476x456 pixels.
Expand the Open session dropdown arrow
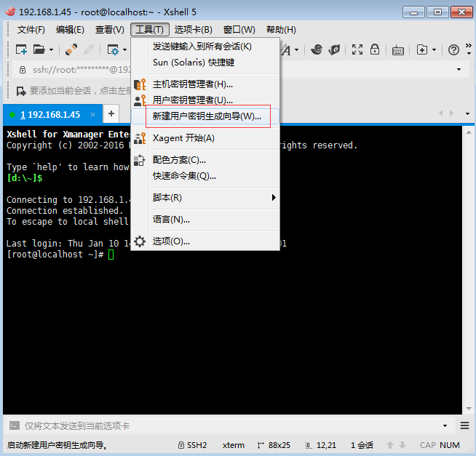[51, 49]
